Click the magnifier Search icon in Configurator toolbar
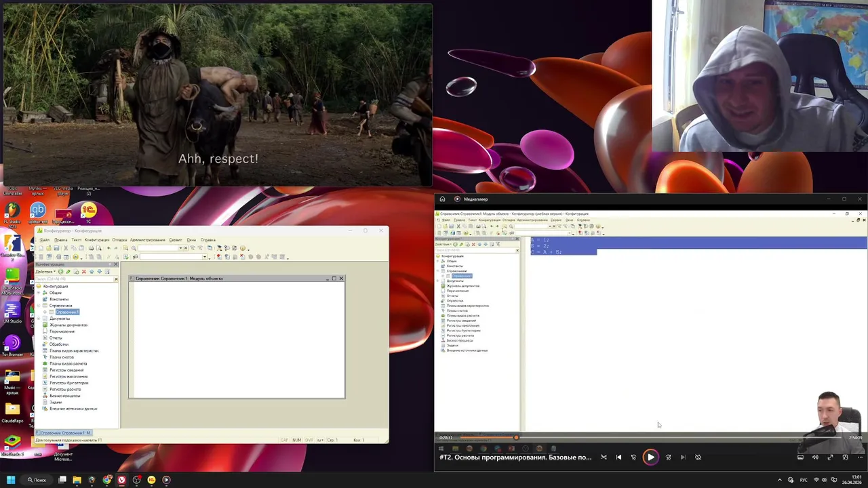The width and height of the screenshot is (868, 488). (134, 248)
